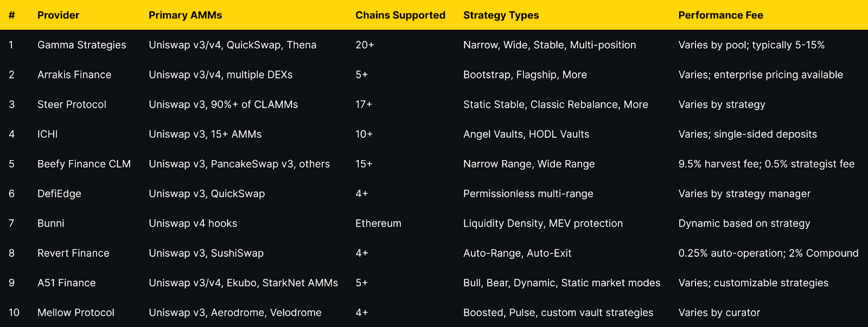868x327 pixels.
Task: Select Beefy Finance CLM provider
Action: coord(84,164)
